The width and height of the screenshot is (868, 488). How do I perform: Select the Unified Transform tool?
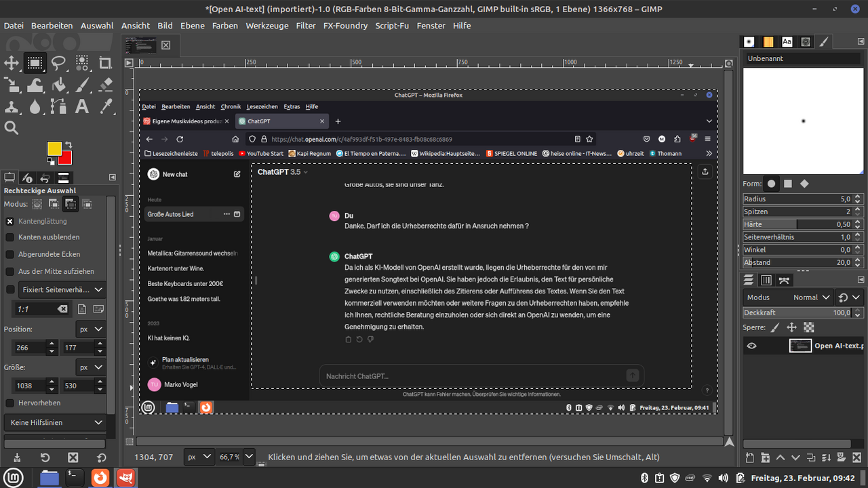tap(12, 85)
